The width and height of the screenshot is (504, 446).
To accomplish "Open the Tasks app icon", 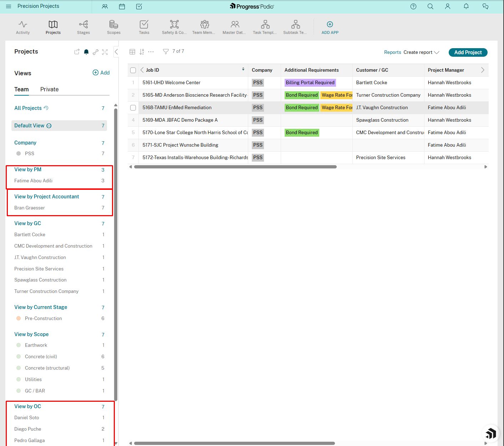I will point(144,24).
